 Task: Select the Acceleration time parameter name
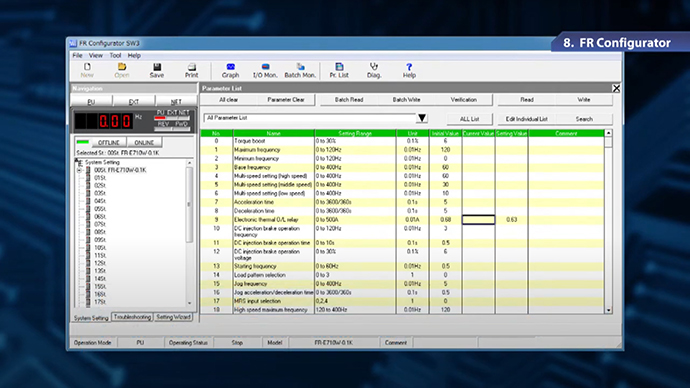pyautogui.click(x=254, y=202)
